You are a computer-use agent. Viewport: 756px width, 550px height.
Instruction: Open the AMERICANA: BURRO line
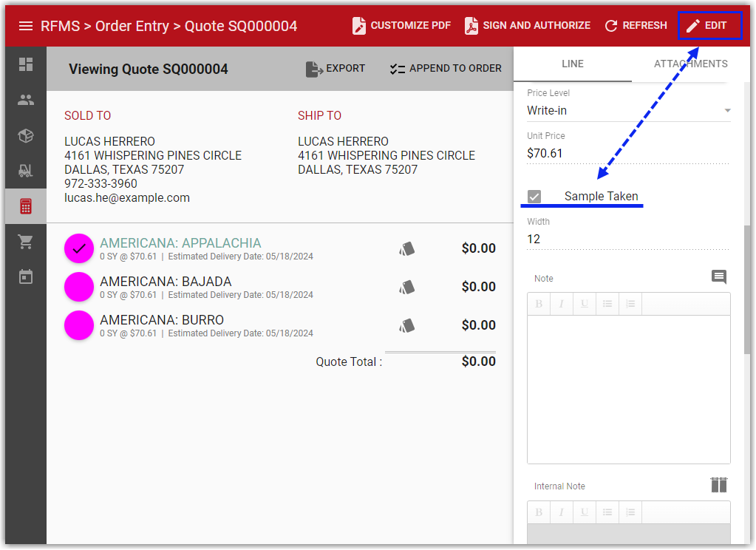pyautogui.click(x=162, y=320)
